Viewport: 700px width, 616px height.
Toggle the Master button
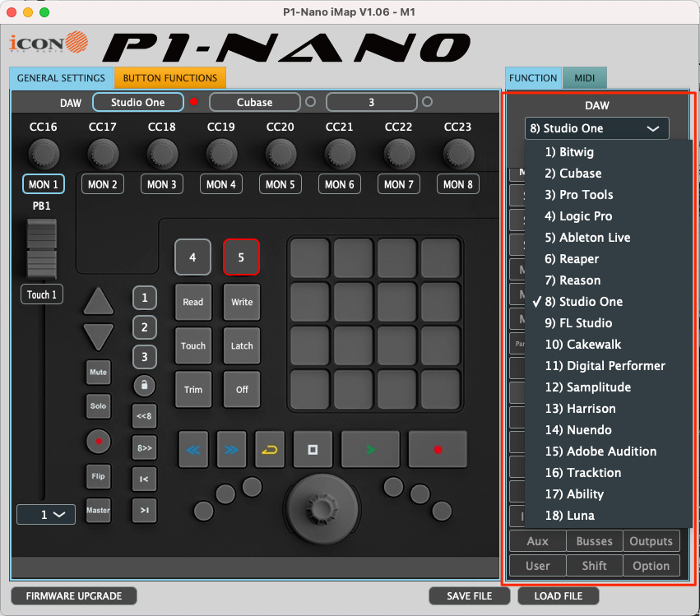98,510
